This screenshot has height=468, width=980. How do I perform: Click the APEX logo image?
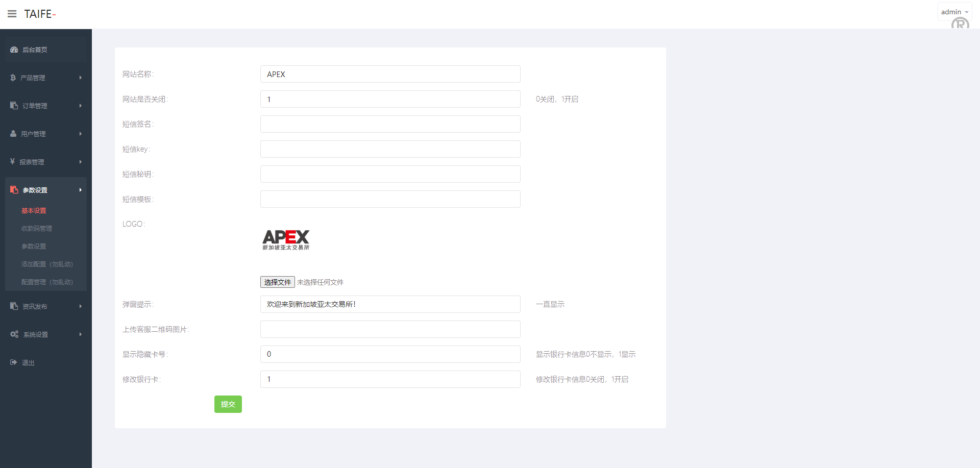click(286, 239)
